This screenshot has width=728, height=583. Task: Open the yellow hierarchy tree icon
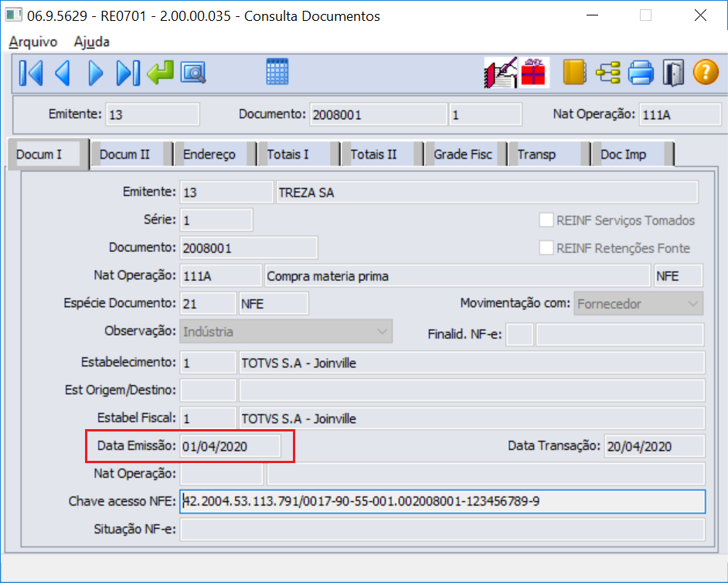pos(607,73)
